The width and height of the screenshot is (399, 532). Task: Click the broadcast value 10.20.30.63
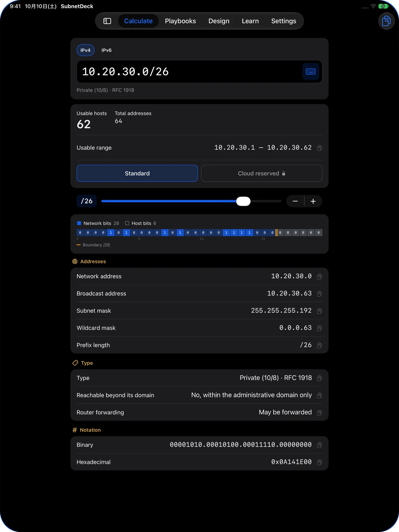point(289,293)
